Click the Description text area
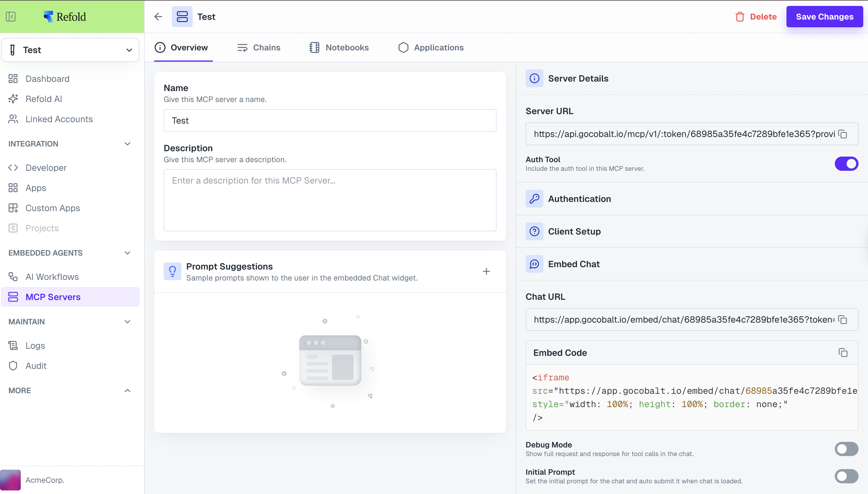This screenshot has height=494, width=868. (330, 200)
